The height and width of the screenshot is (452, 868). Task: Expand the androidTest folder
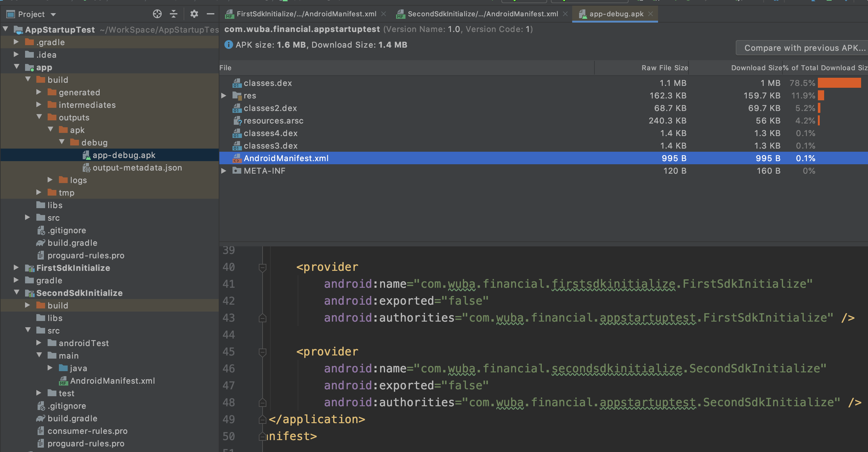39,343
